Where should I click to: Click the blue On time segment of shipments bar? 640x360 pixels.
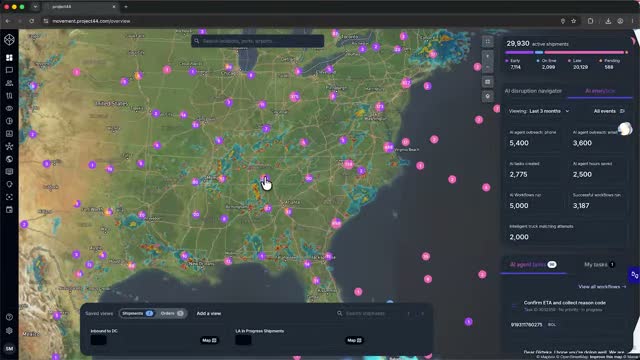point(539,52)
